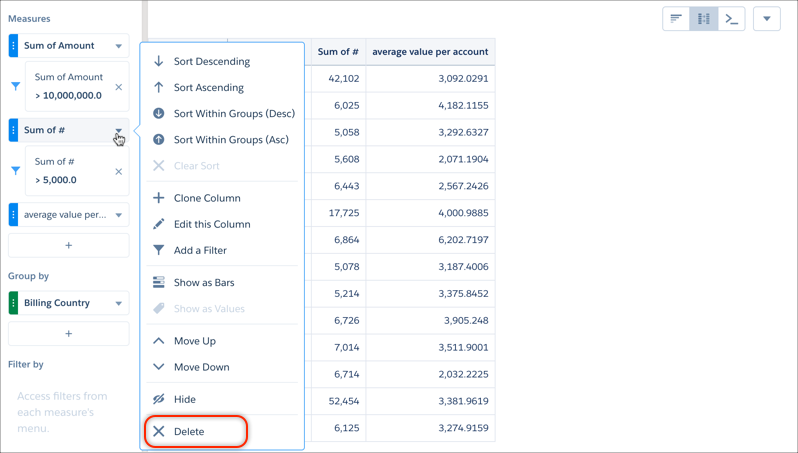Viewport: 798px width, 453px height.
Task: Select Clone Column menu entry
Action: [x=222, y=198]
